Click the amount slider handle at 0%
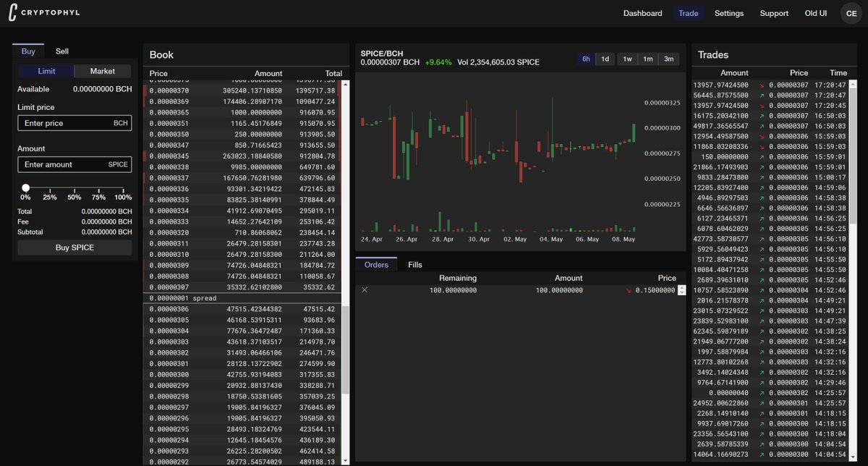The image size is (868, 466). tap(25, 188)
